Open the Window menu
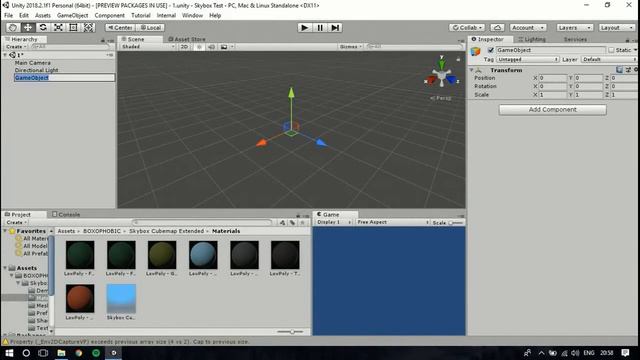This screenshot has height=360, width=640. click(x=192, y=16)
